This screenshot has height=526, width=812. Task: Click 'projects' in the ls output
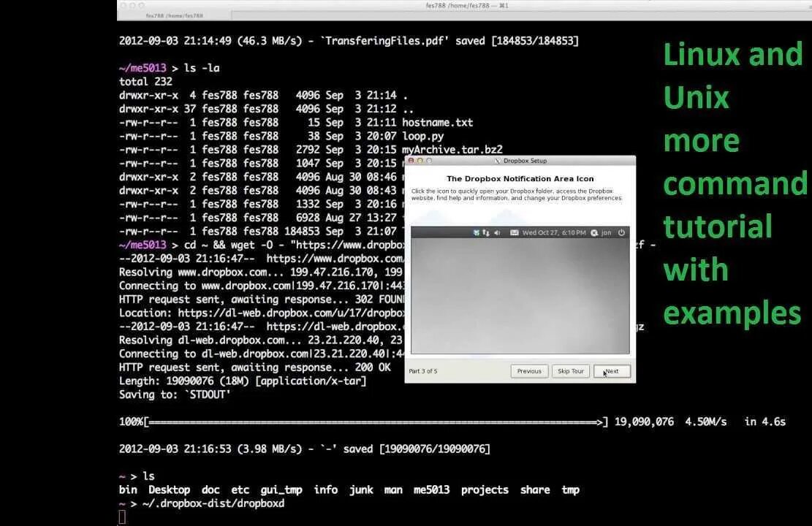point(485,489)
